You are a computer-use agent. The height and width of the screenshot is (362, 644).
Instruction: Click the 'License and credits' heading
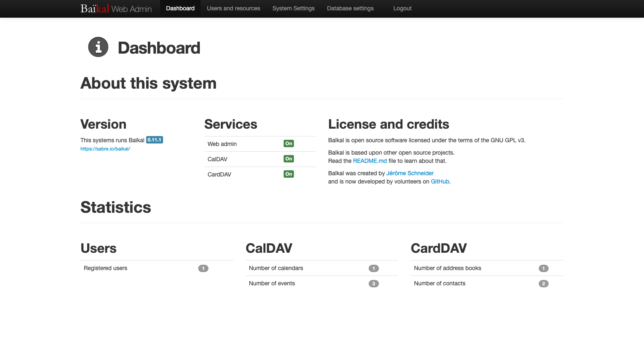pyautogui.click(x=388, y=124)
